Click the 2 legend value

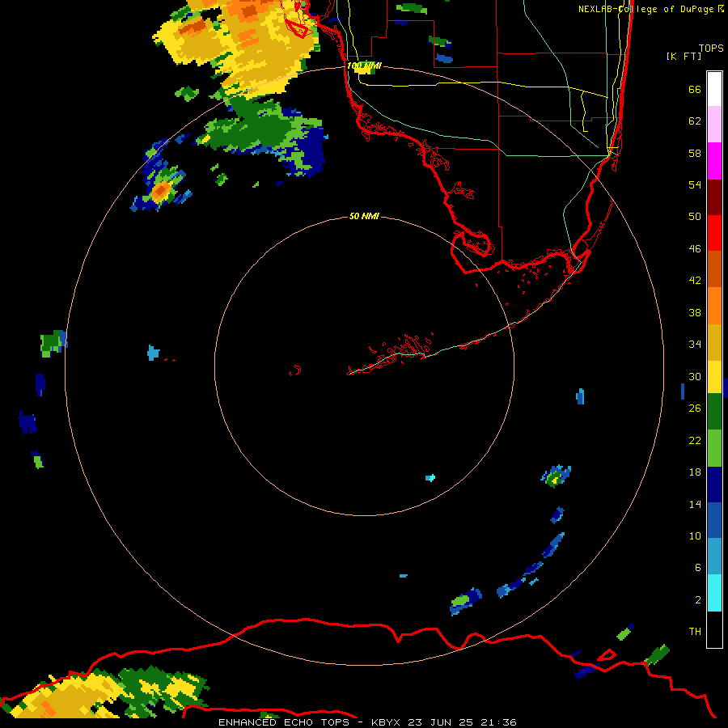click(698, 600)
